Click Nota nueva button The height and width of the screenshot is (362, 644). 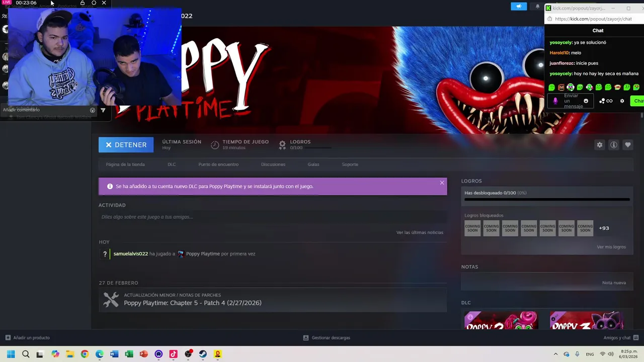(614, 283)
